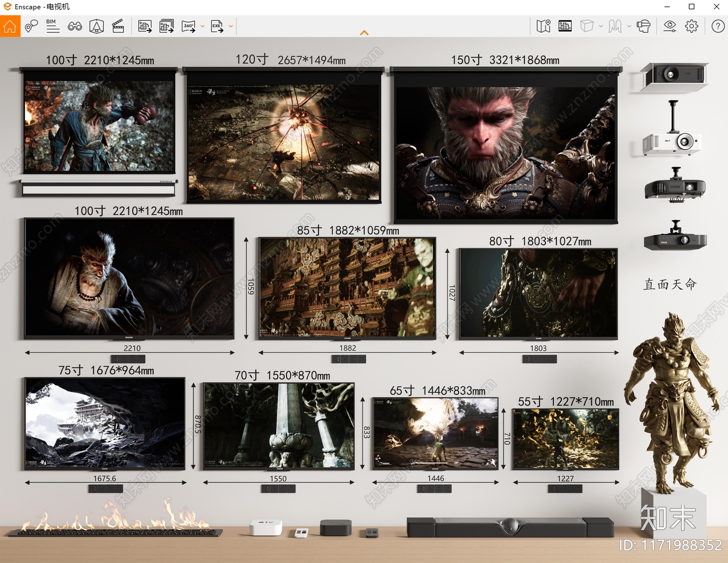Click the '55寸 1227*710mm' label
728x563 pixels.
pos(566,401)
